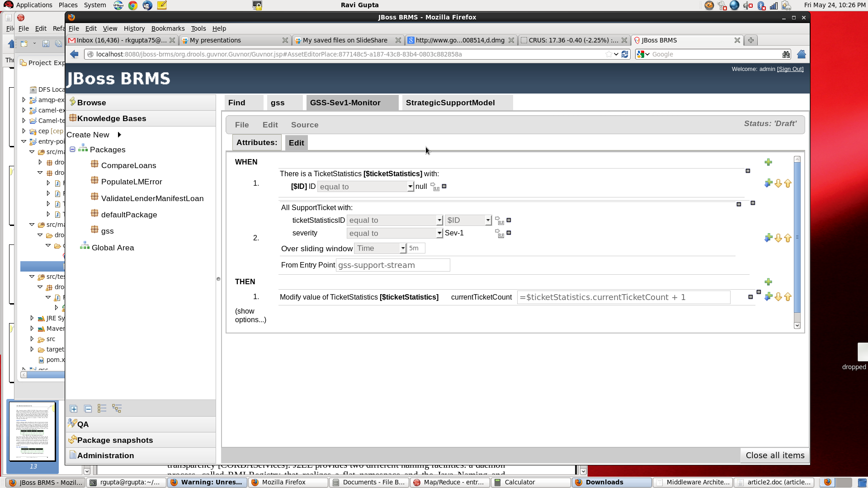The height and width of the screenshot is (488, 868).
Task: Collapse the Packages tree node
Action: tap(72, 150)
